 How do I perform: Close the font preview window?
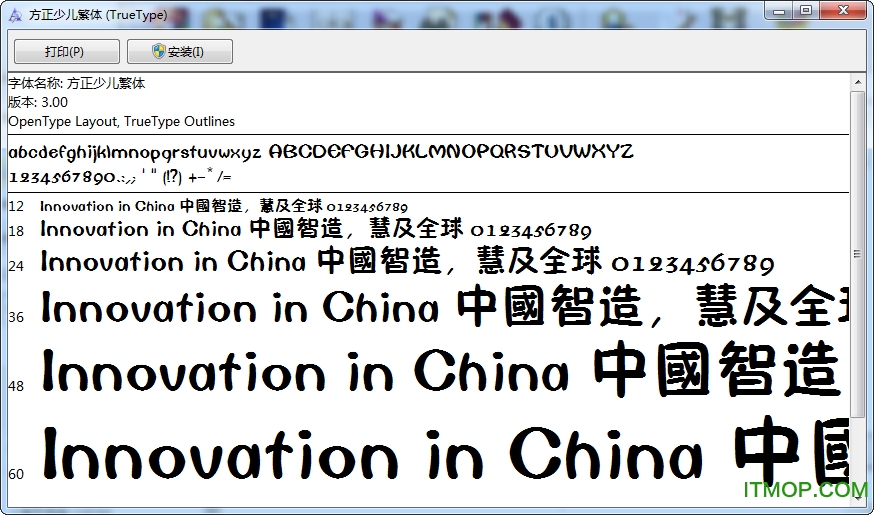tap(842, 11)
